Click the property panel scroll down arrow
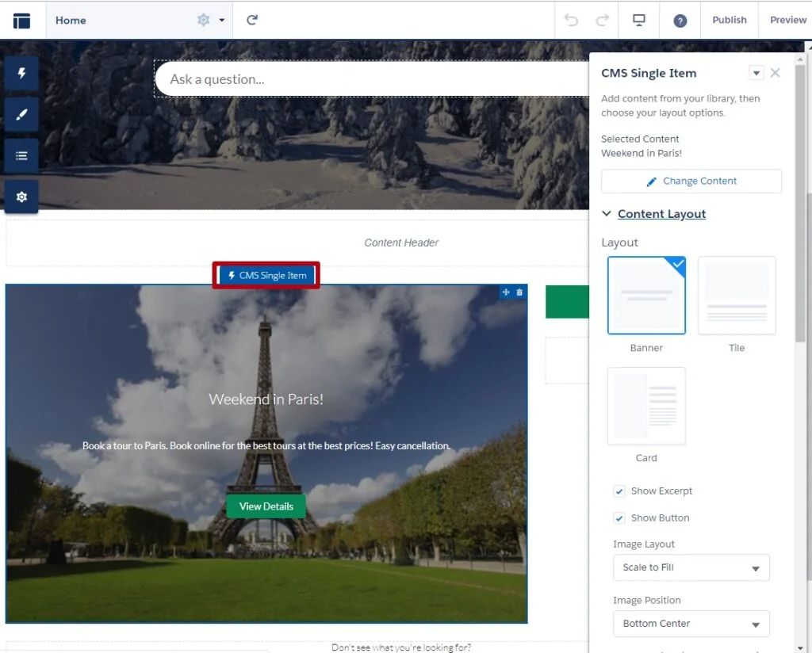The width and height of the screenshot is (812, 653). (800, 647)
